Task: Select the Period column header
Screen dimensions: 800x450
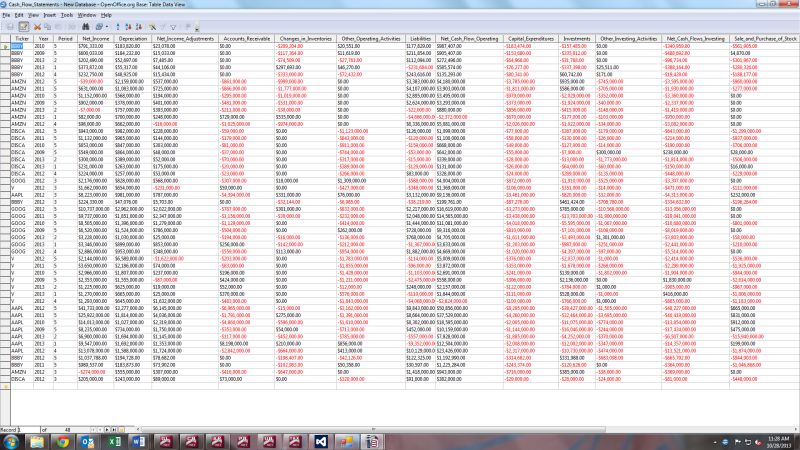Action: pos(65,39)
